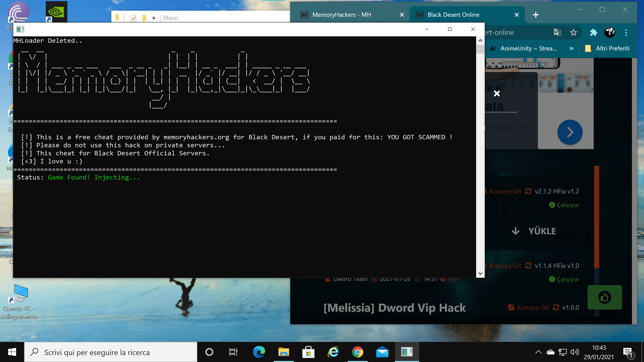Viewport: 644px width, 362px height.
Task: Launch Internet Explorer from the taskbar
Action: pyautogui.click(x=333, y=352)
